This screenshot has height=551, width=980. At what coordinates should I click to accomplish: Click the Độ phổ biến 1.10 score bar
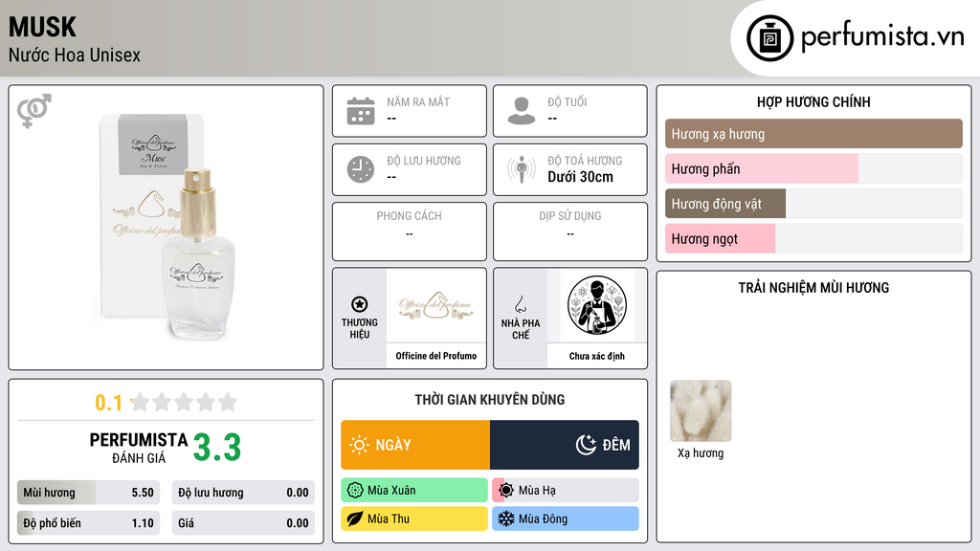(88, 523)
